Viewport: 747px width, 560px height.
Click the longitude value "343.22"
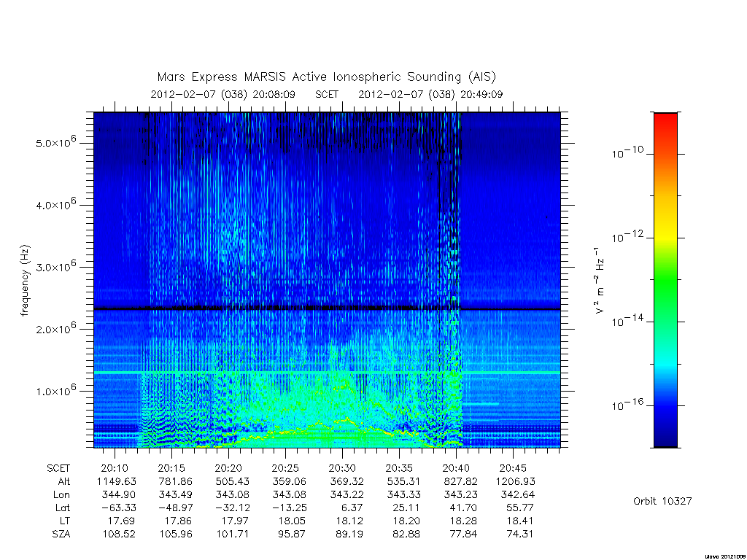[347, 495]
